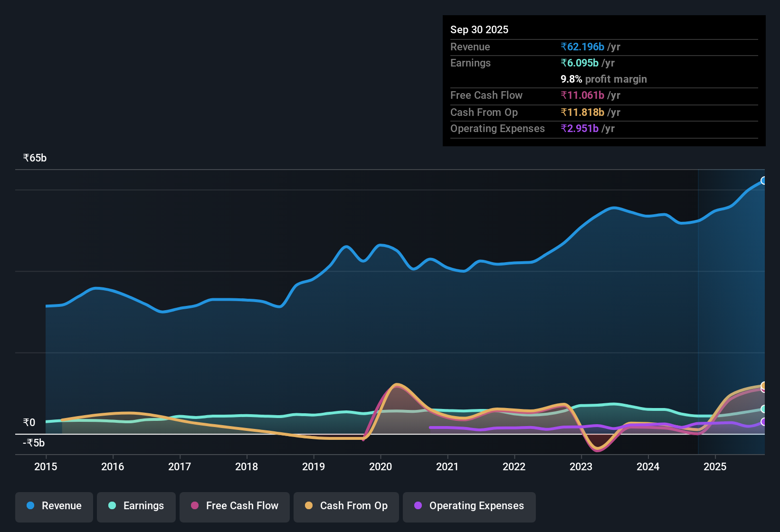This screenshot has width=780, height=532.
Task: Click the pink Free Cash Flow dot icon
Action: [195, 506]
